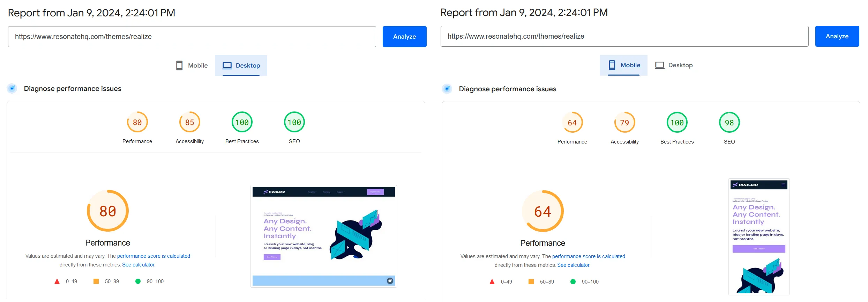This screenshot has width=868, height=302.
Task: Click the mobile page screenshot thumbnail
Action: coord(758,237)
